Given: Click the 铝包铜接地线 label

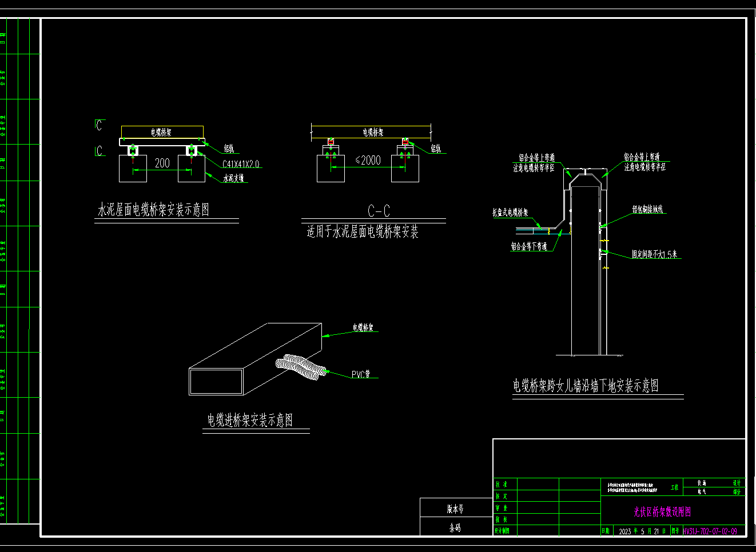Looking at the screenshot, I should [x=647, y=210].
